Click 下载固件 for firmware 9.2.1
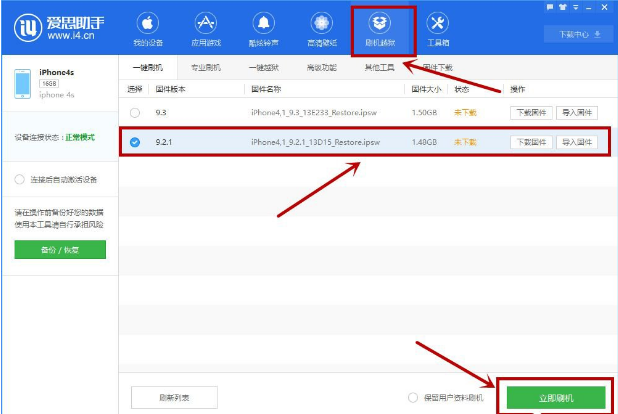Viewport: 618px width, 414px height. [x=531, y=142]
